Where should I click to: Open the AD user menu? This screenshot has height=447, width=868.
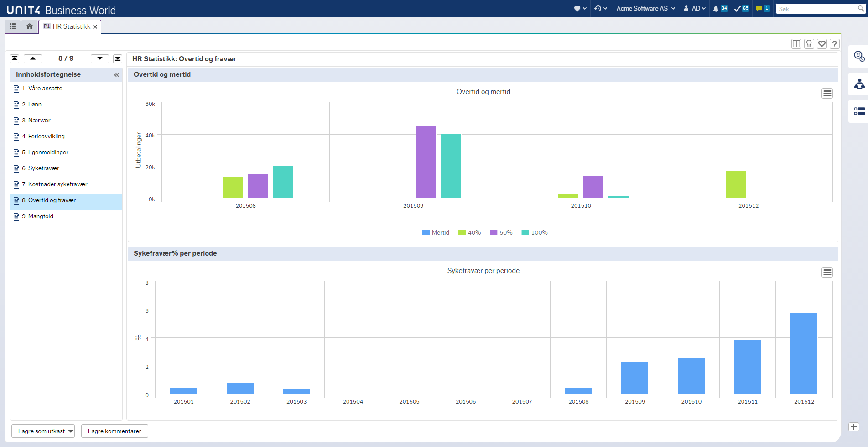pyautogui.click(x=695, y=9)
